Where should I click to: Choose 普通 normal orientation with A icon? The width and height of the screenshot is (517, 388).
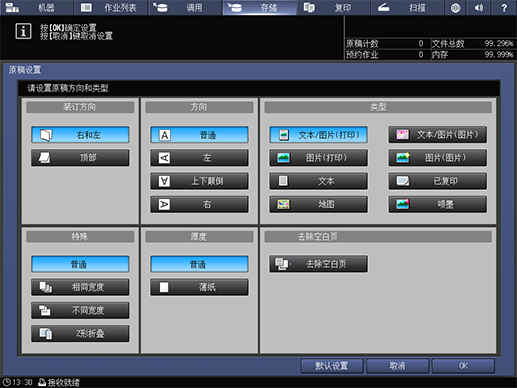coord(199,135)
